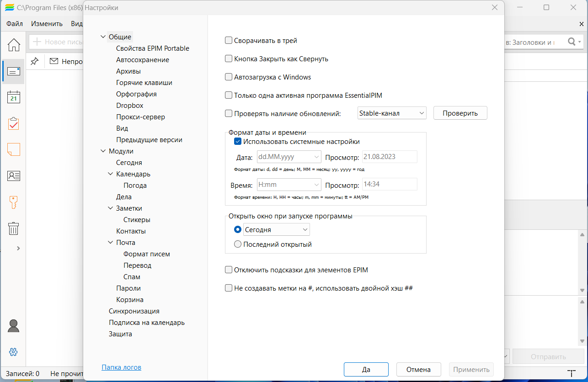
Task: Select Последний открытый radio button
Action: click(238, 244)
